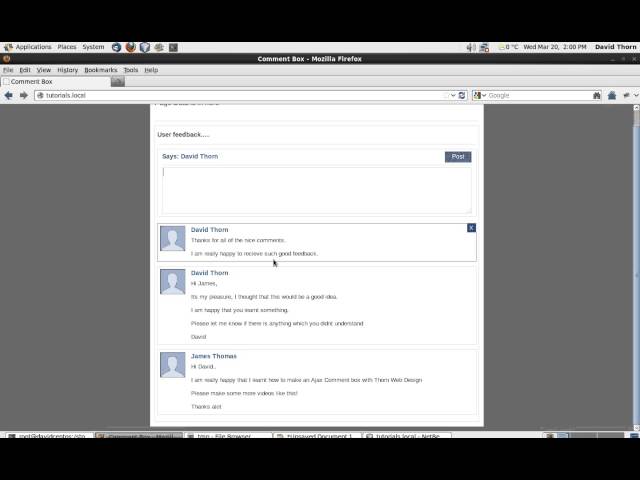
Task: Open the Firefox Home page icon
Action: pyautogui.click(x=611, y=96)
